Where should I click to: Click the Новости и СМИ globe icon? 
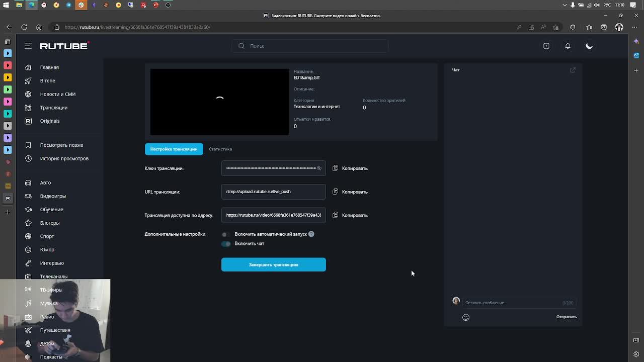28,94
